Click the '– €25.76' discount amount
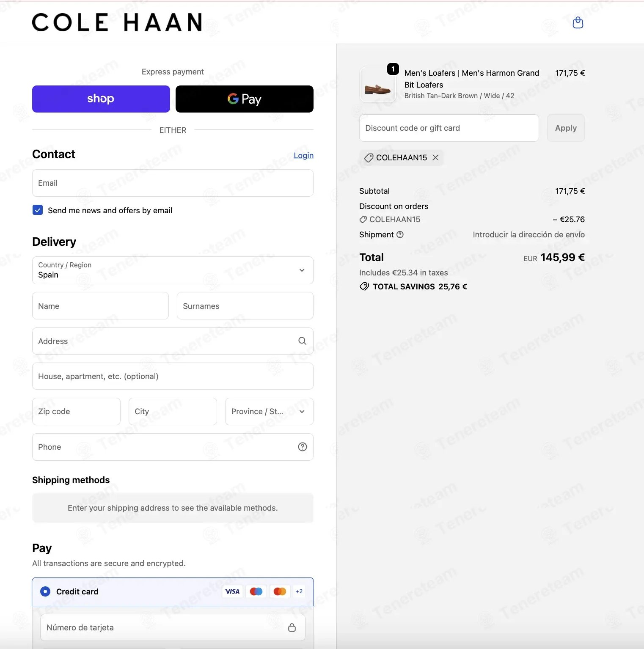644x649 pixels. tap(569, 219)
